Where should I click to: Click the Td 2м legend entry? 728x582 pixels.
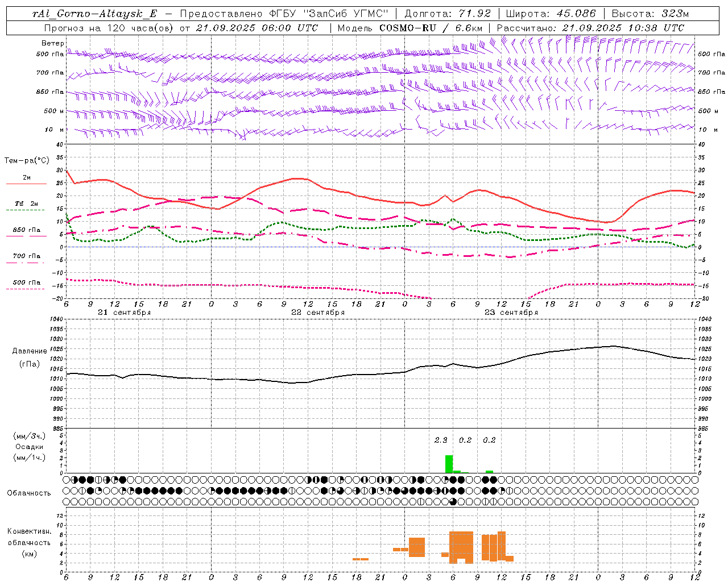point(26,203)
